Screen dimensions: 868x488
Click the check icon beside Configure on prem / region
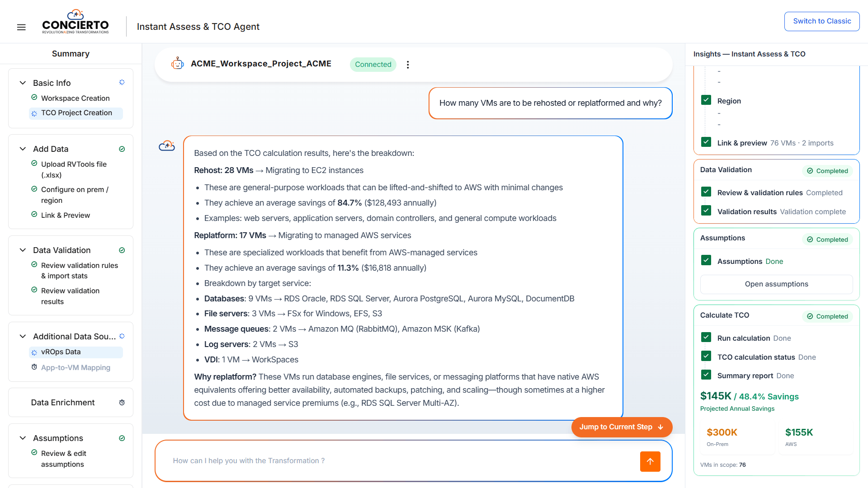click(34, 189)
